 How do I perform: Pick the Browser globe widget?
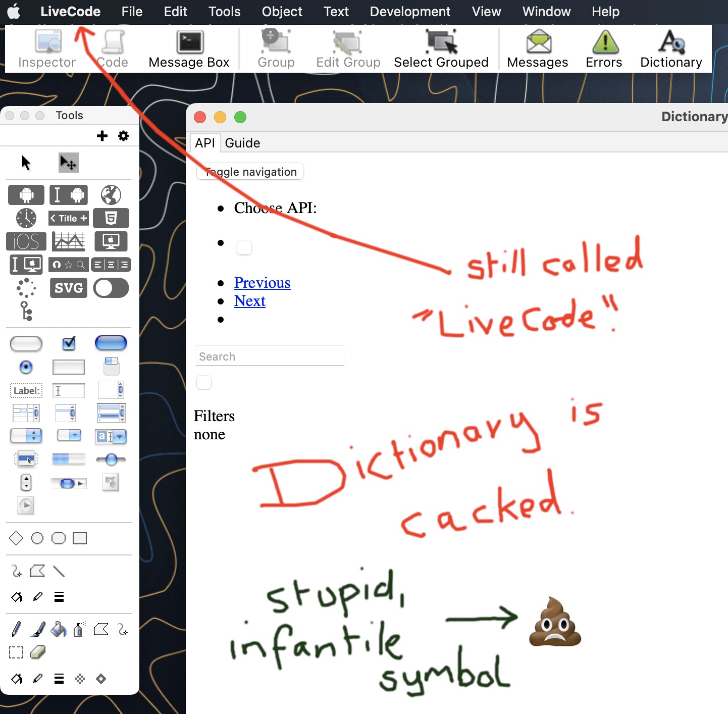click(111, 195)
